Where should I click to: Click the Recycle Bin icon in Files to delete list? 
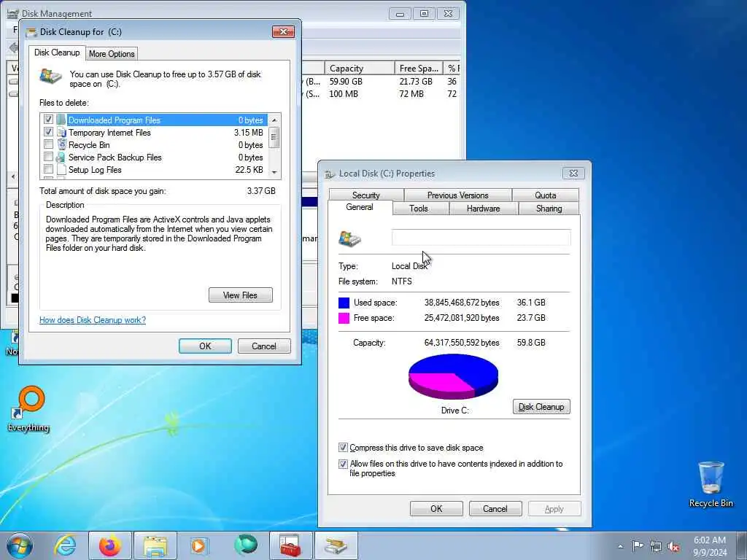[61, 145]
